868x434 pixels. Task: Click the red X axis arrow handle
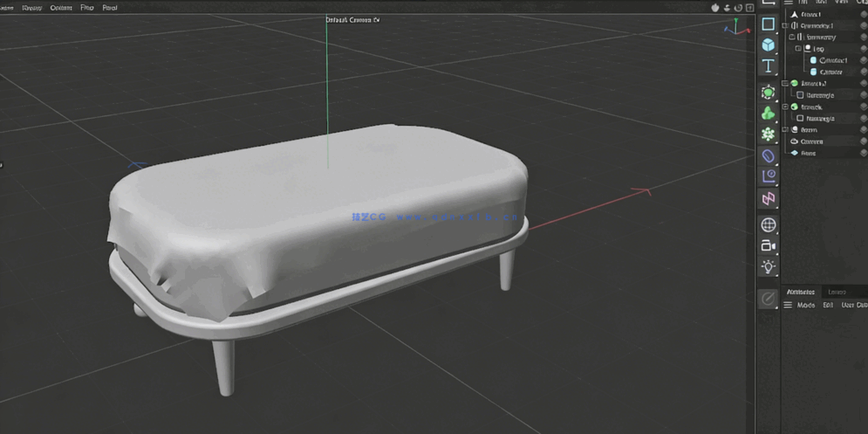642,192
